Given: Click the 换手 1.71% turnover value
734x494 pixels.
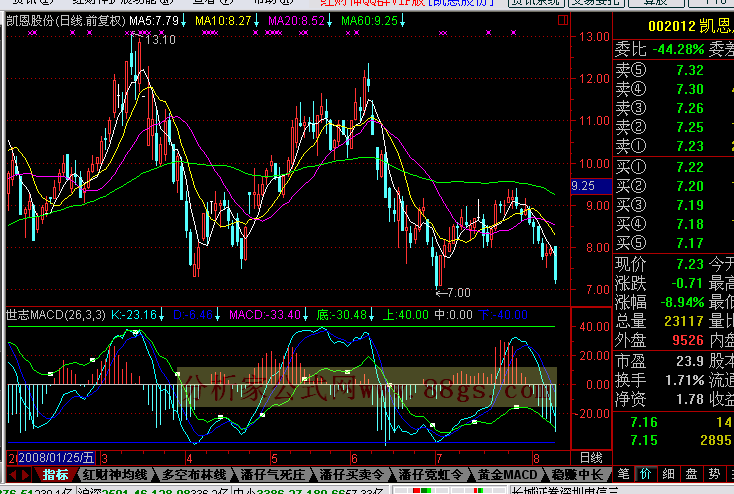Looking at the screenshot, I should 685,380.
